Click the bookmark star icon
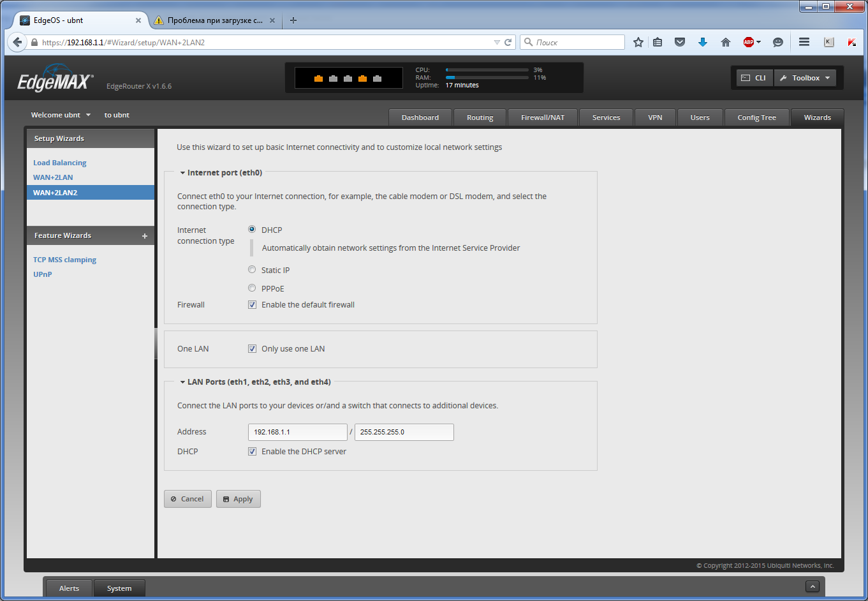Screen dimensions: 868x601 [638, 42]
